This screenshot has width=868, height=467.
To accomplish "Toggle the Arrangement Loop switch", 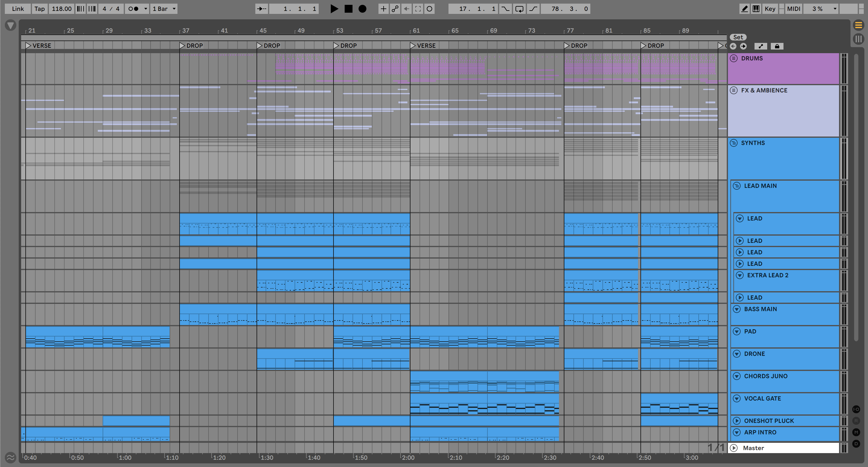I will click(519, 9).
